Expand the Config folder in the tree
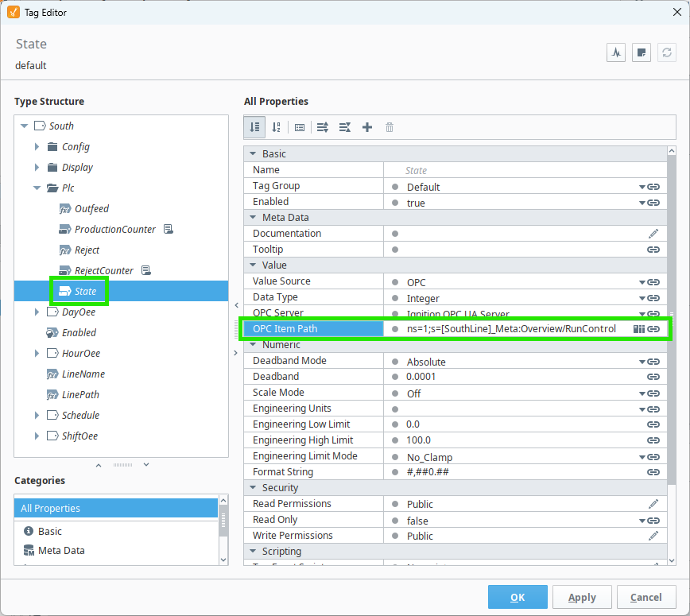 point(37,147)
